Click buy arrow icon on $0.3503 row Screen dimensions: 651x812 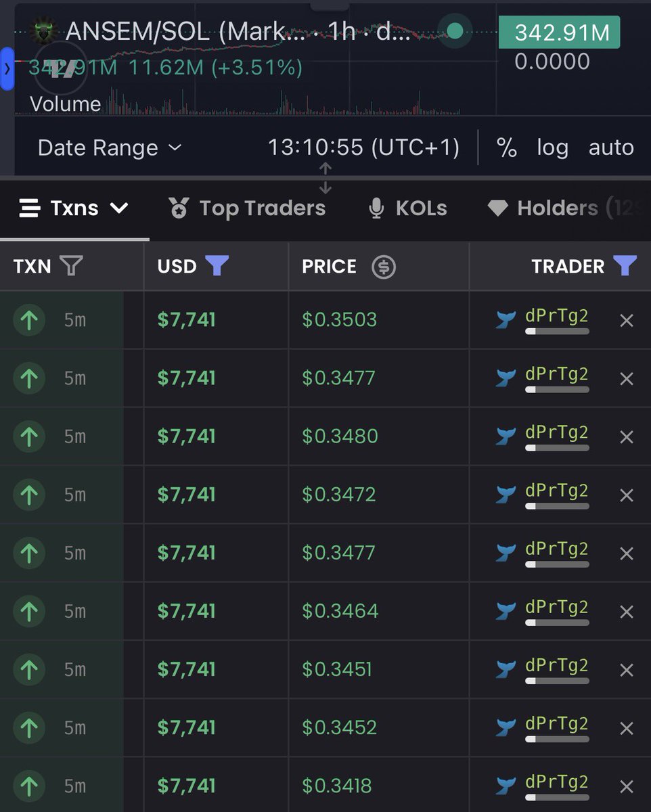pos(28,320)
